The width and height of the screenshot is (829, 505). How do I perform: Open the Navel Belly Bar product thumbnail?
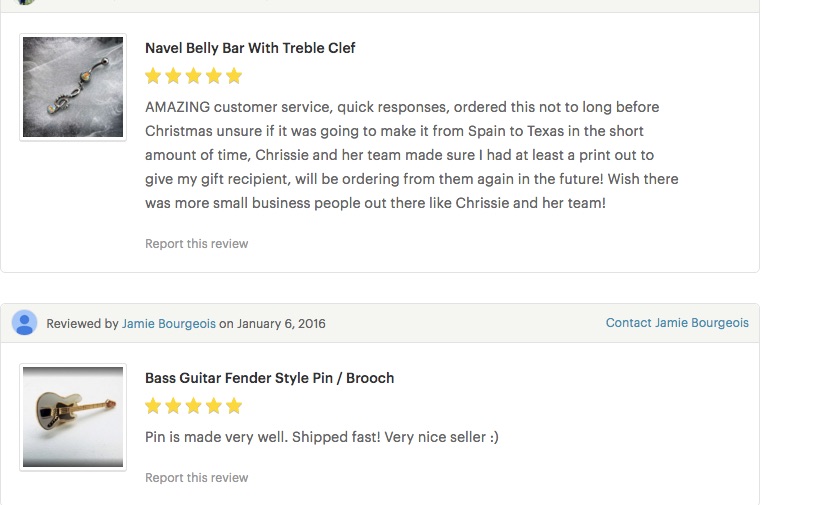[73, 87]
